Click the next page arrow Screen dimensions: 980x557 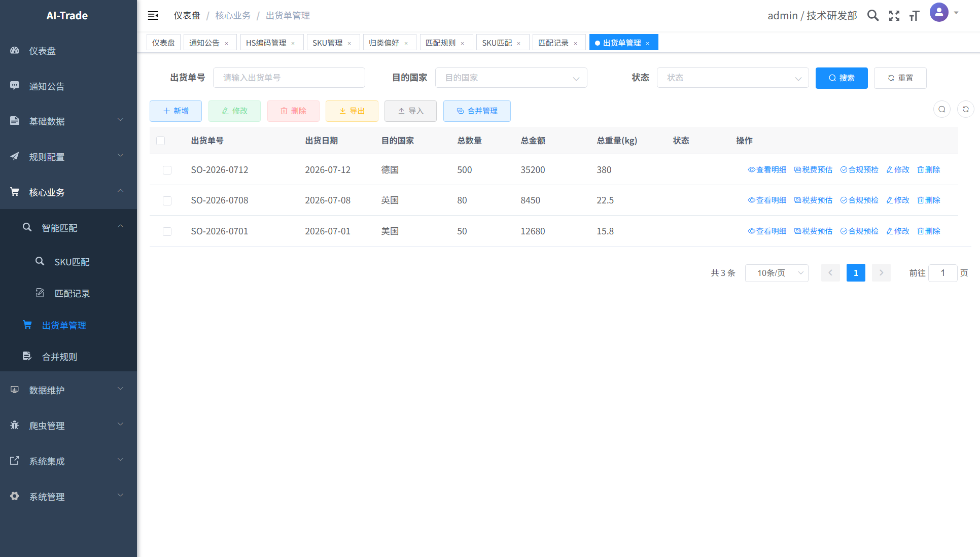(881, 273)
